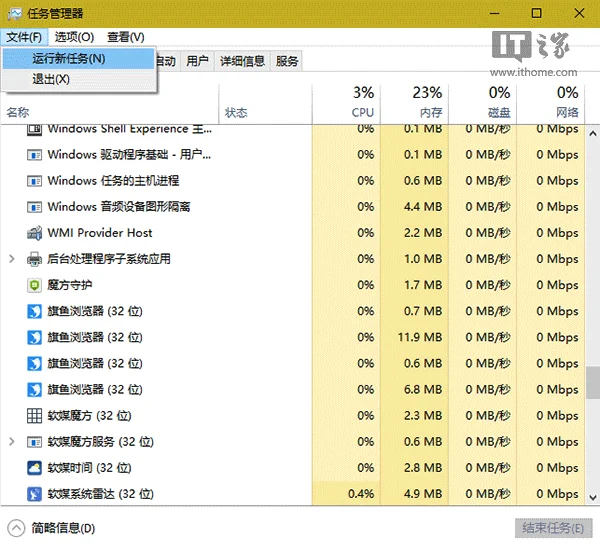This screenshot has height=551, width=600.
Task: Click the vertical scrollbar thumb
Action: [x=593, y=383]
